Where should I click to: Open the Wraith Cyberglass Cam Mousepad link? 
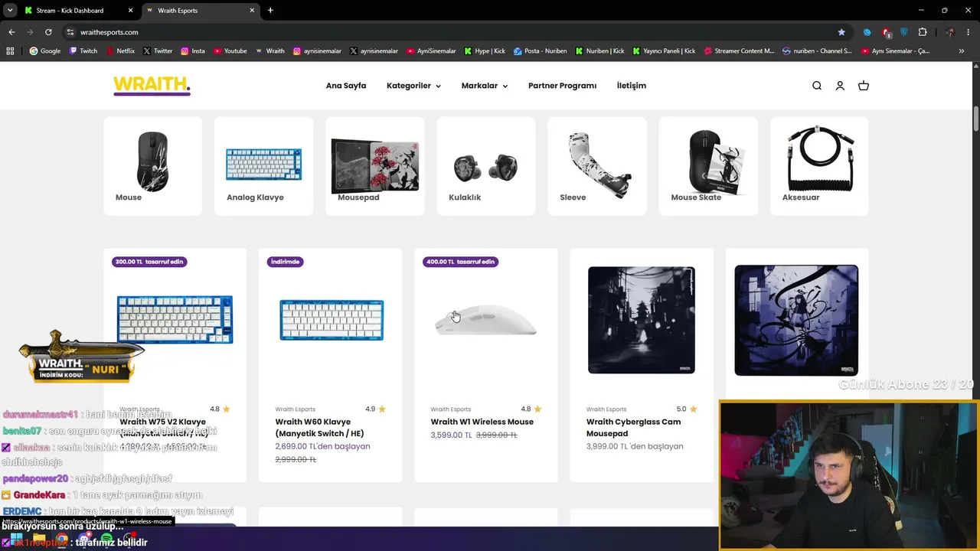(633, 428)
